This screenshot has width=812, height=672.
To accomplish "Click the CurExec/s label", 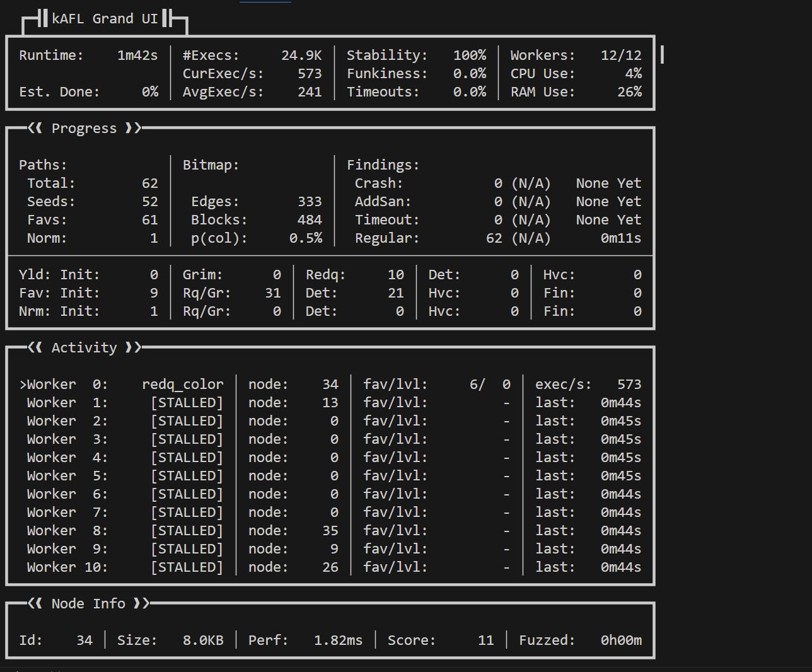I will tap(223, 74).
